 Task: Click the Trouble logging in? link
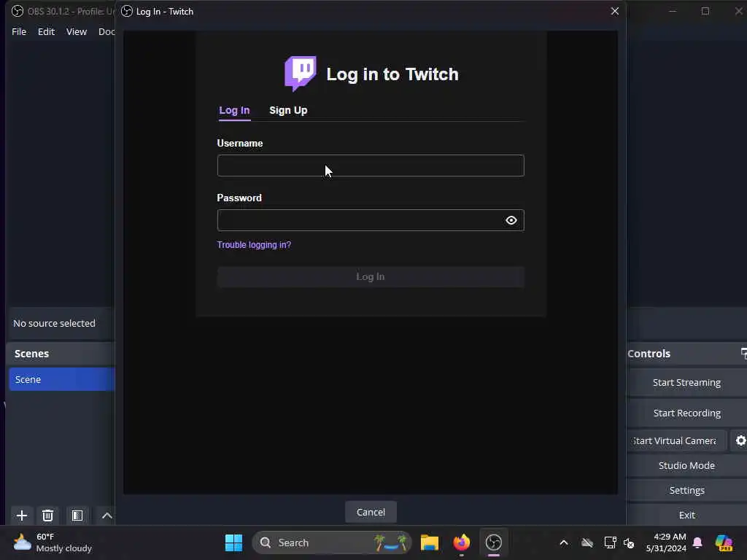click(254, 244)
